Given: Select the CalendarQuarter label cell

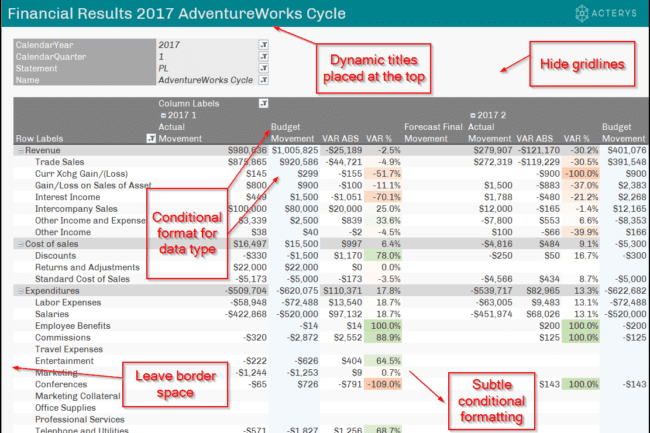Looking at the screenshot, I should click(85, 56).
